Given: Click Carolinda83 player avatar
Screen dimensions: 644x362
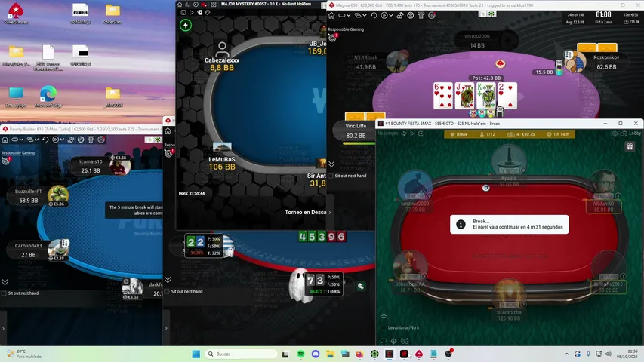Looking at the screenshot, I should [x=58, y=248].
